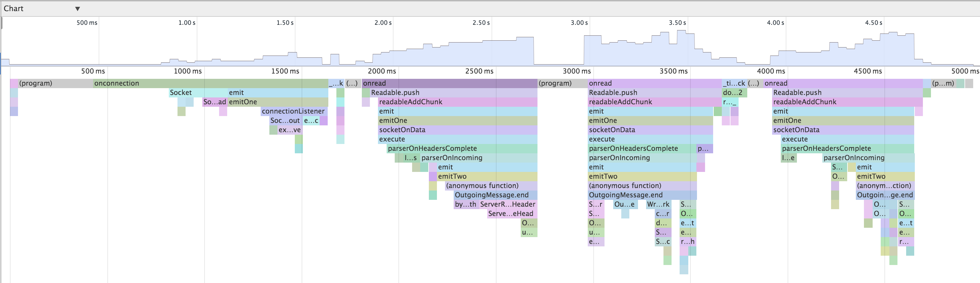Image resolution: width=980 pixels, height=283 pixels.
Task: Select the (anonym...ction) call frame
Action: tap(884, 186)
